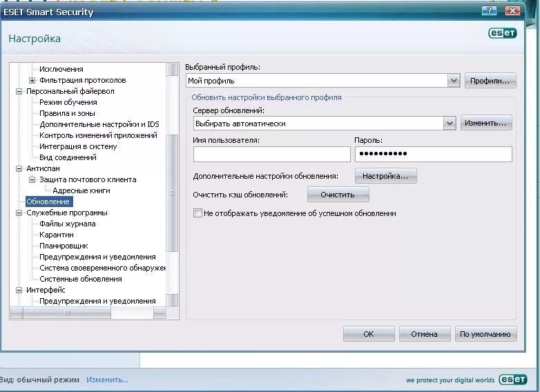Image resolution: width=540 pixels, height=392 pixels.
Task: Select Система своевременного обнаружения tree item
Action: 102,268
